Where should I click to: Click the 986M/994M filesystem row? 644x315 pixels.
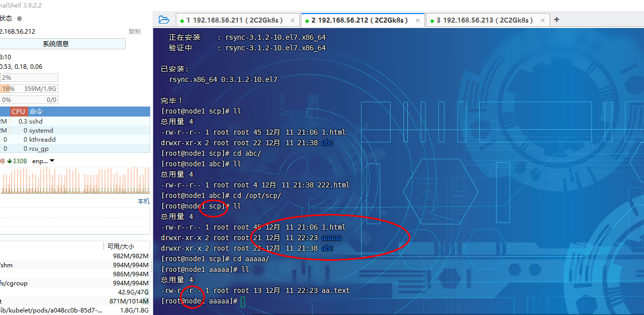pyautogui.click(x=75, y=274)
